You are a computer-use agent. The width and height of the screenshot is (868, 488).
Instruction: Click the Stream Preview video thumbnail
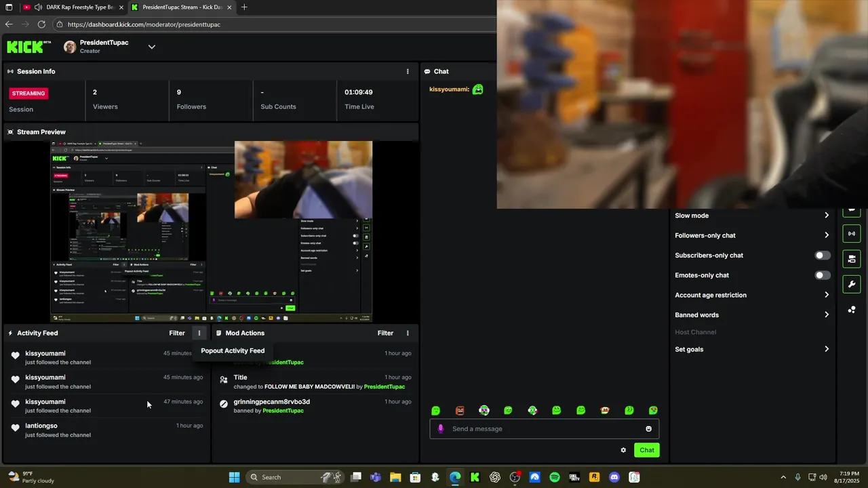[212, 231]
